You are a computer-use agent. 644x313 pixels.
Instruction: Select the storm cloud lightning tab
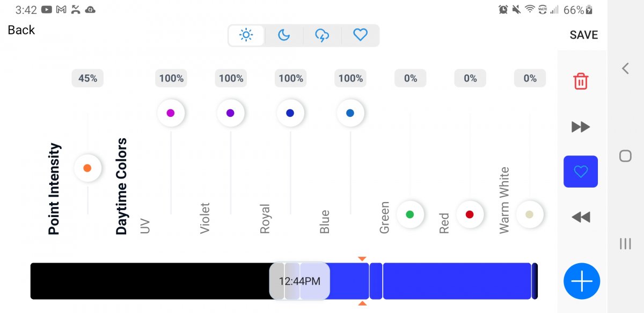pyautogui.click(x=322, y=35)
